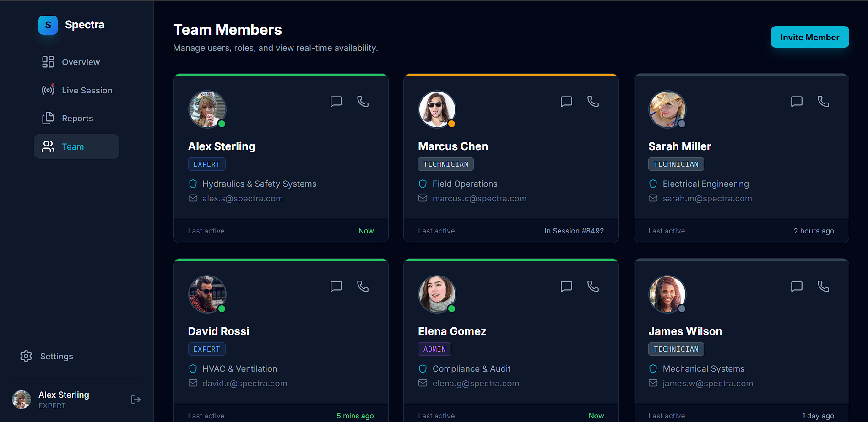
Task: Click Alex Sterling name on card
Action: 222,146
